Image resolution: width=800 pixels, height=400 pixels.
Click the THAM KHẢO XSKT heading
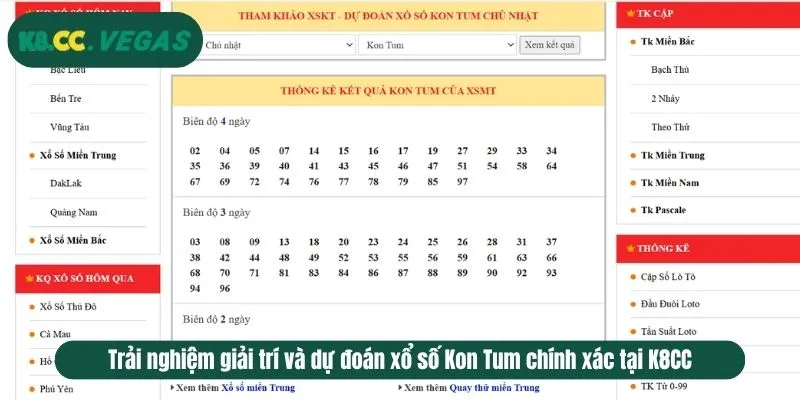(388, 16)
